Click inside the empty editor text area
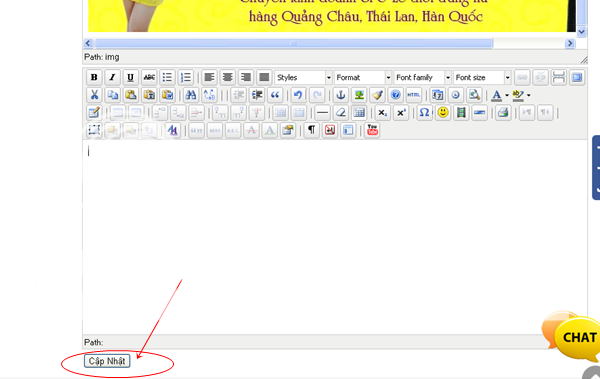The width and height of the screenshot is (600, 379). point(335,237)
